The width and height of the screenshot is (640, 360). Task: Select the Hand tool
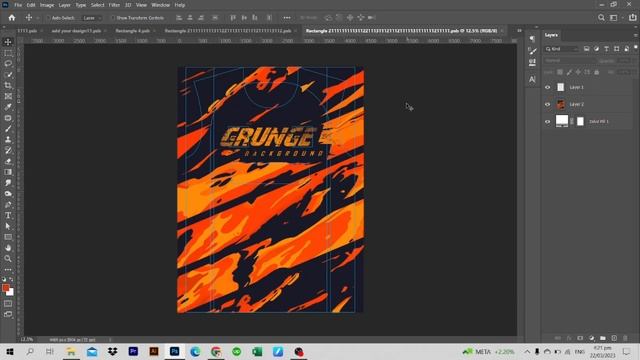coord(8,248)
